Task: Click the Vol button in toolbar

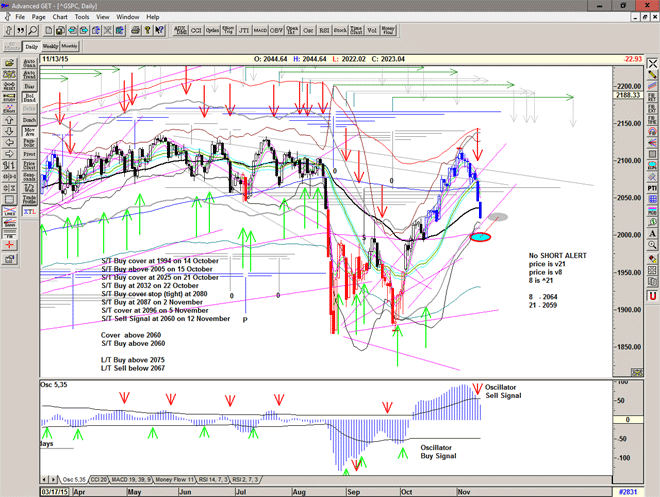Action: tap(371, 29)
